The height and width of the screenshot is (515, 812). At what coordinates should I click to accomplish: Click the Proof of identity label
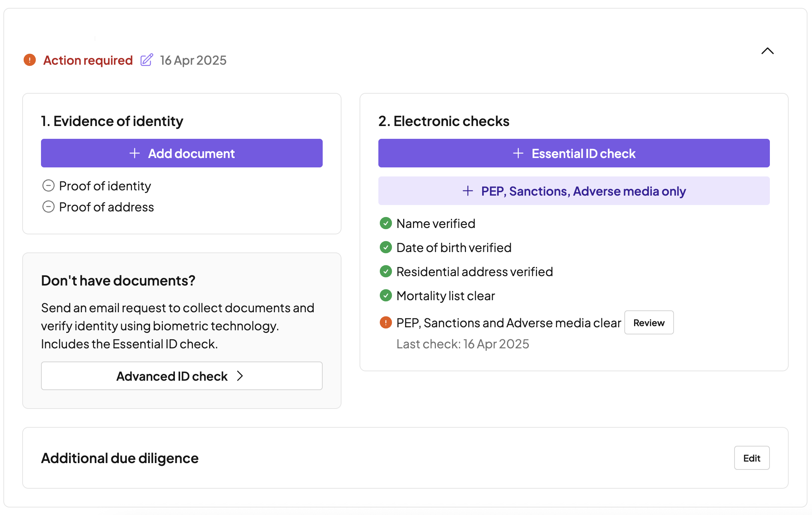tap(105, 186)
